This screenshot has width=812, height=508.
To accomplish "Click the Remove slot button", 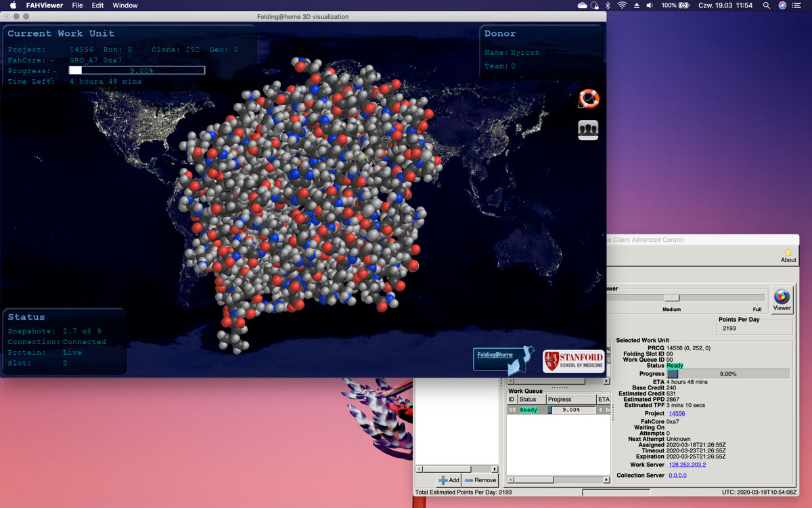I will click(480, 480).
